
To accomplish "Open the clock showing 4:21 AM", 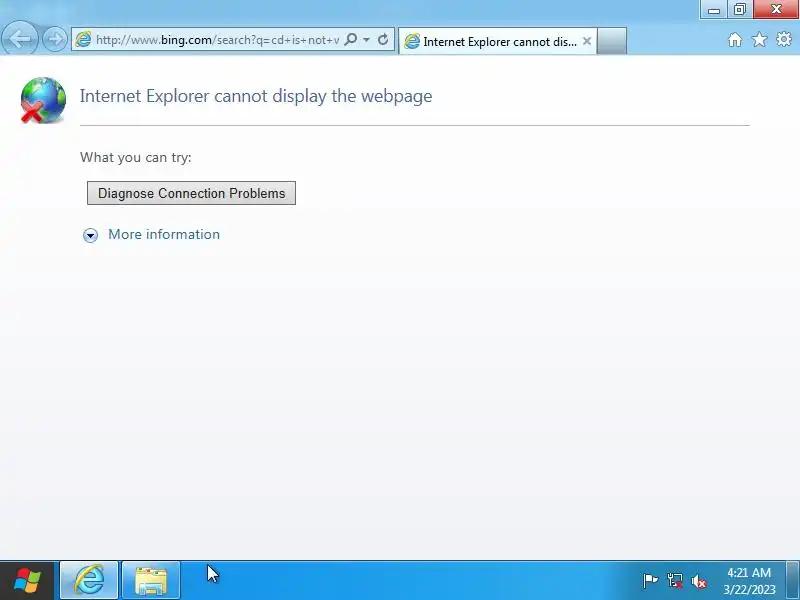I will point(749,581).
